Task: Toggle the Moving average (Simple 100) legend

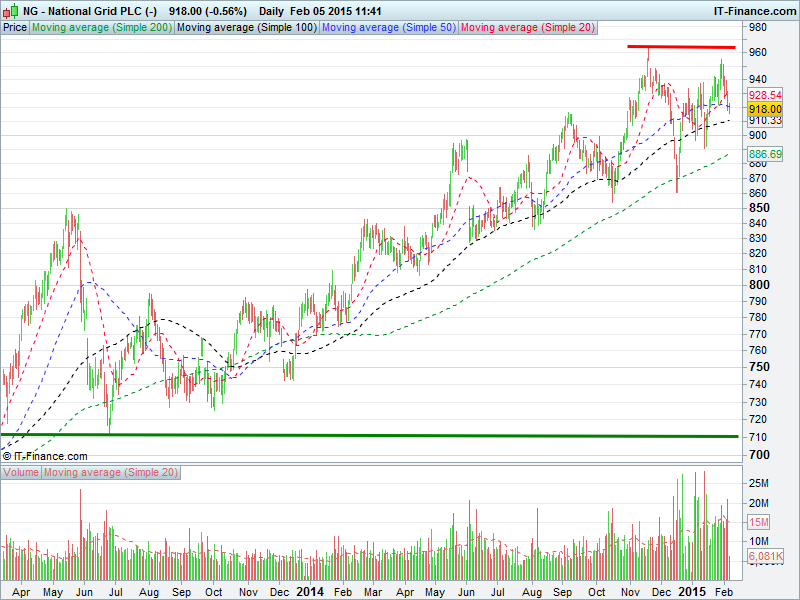Action: [x=247, y=28]
